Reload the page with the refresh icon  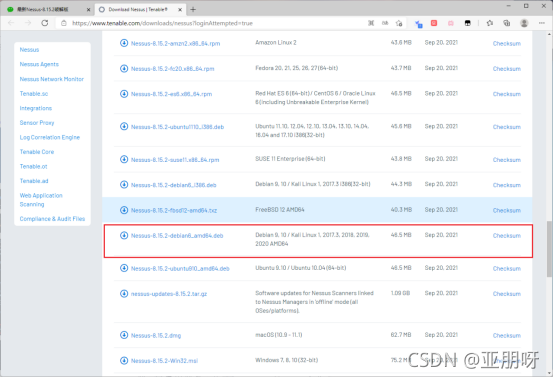coord(45,23)
